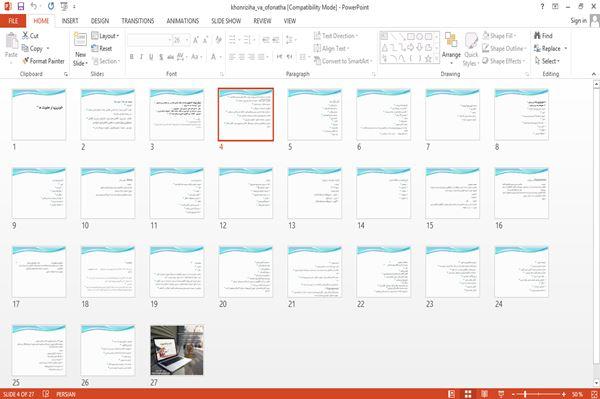Click the Arrange icon in Drawing group
This screenshot has height=399, width=600.
pyautogui.click(x=451, y=41)
